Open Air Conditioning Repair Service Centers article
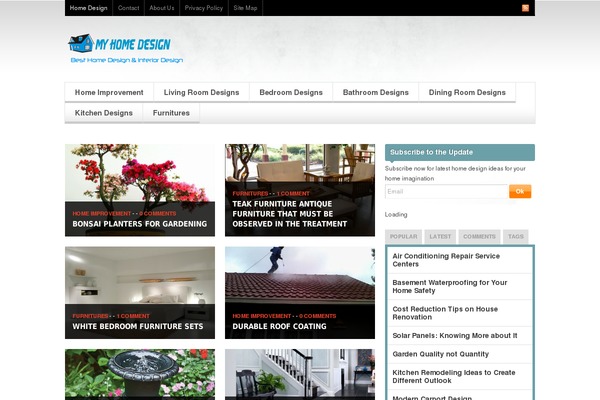Viewport: 600px width, 400px height. tap(446, 260)
